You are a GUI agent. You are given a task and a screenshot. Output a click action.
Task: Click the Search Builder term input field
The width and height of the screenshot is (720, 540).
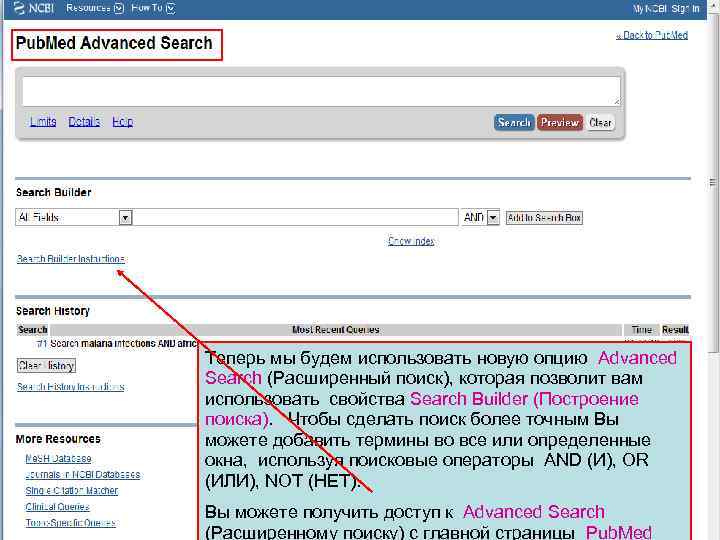click(295, 217)
